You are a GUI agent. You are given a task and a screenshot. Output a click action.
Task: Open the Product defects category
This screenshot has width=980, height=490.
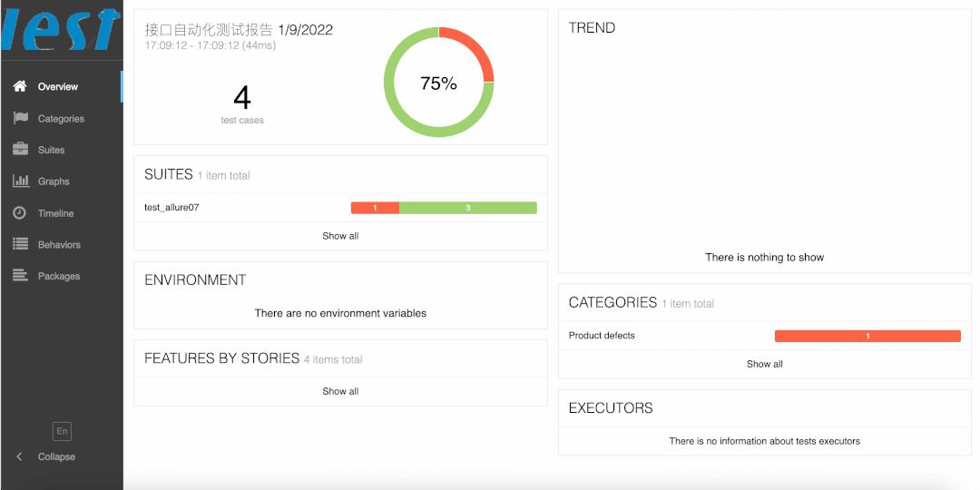pyautogui.click(x=602, y=336)
